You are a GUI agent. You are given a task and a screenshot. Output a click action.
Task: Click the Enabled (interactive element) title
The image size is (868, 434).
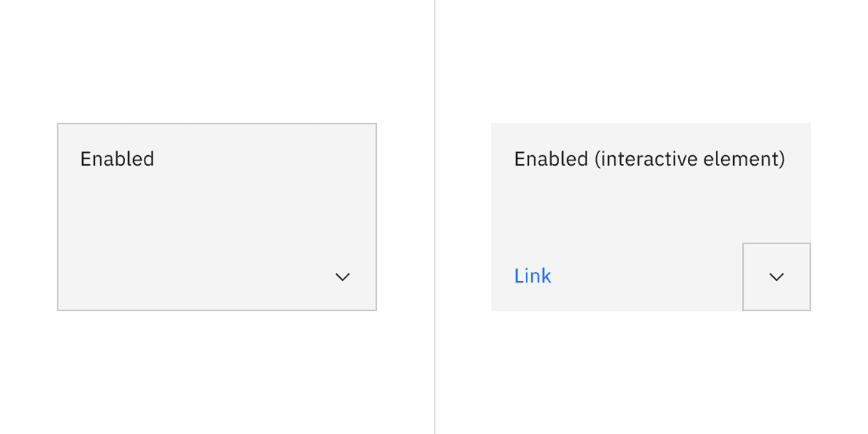[x=649, y=159]
